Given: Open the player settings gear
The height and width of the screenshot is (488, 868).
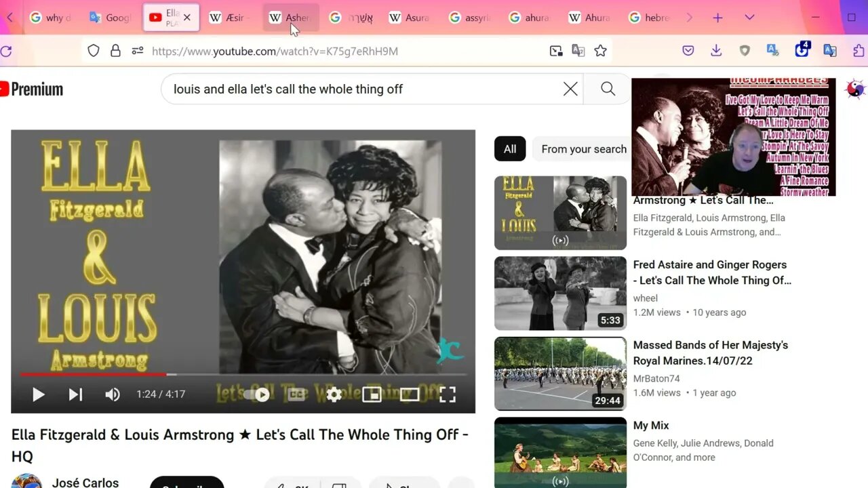Looking at the screenshot, I should (334, 394).
